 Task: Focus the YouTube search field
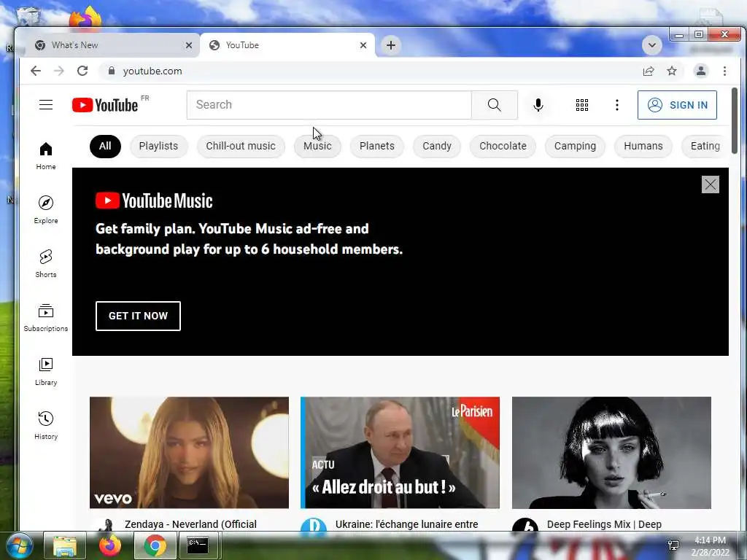329,105
